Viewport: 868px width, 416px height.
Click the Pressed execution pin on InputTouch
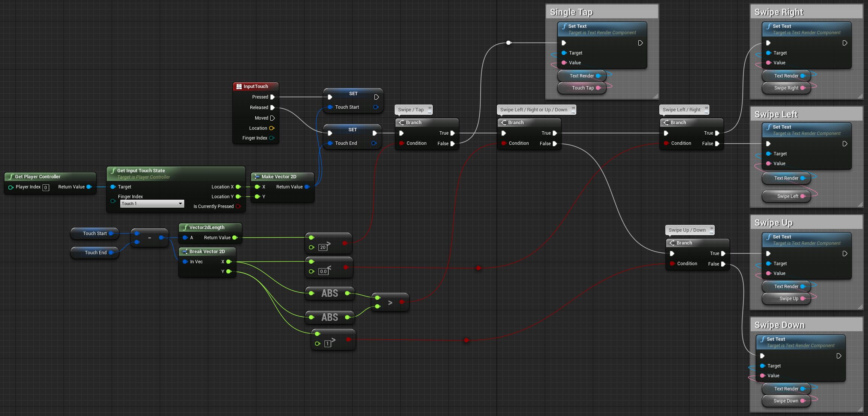[273, 97]
